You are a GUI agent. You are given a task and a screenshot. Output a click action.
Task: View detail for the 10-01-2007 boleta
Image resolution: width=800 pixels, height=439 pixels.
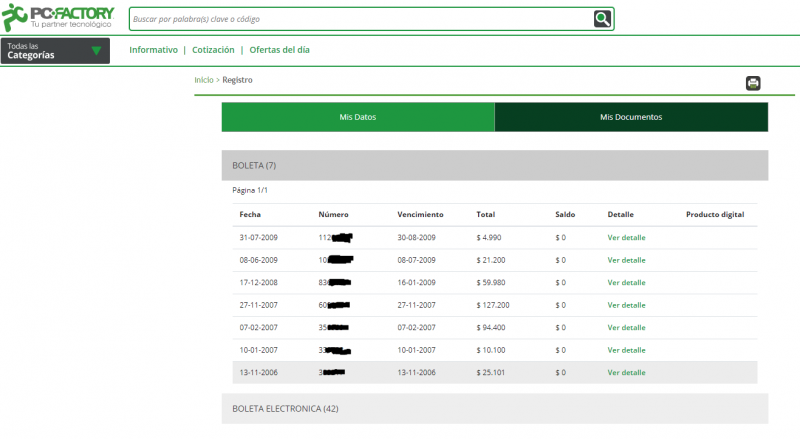(626, 350)
